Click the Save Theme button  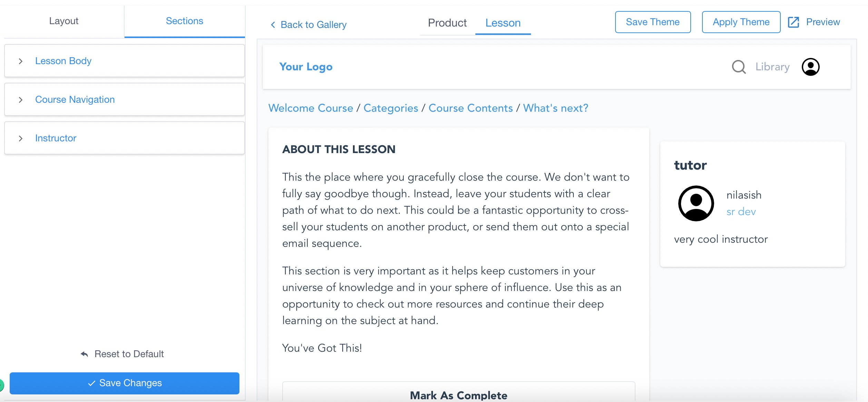click(x=653, y=22)
